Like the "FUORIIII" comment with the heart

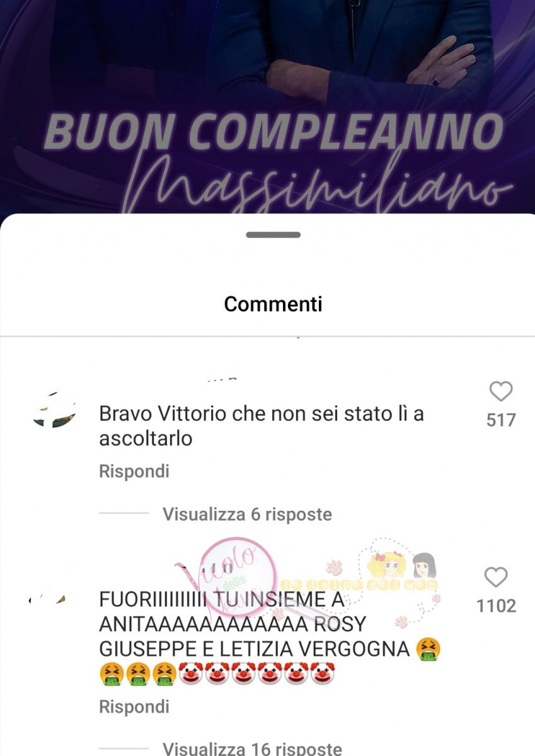pos(497,577)
